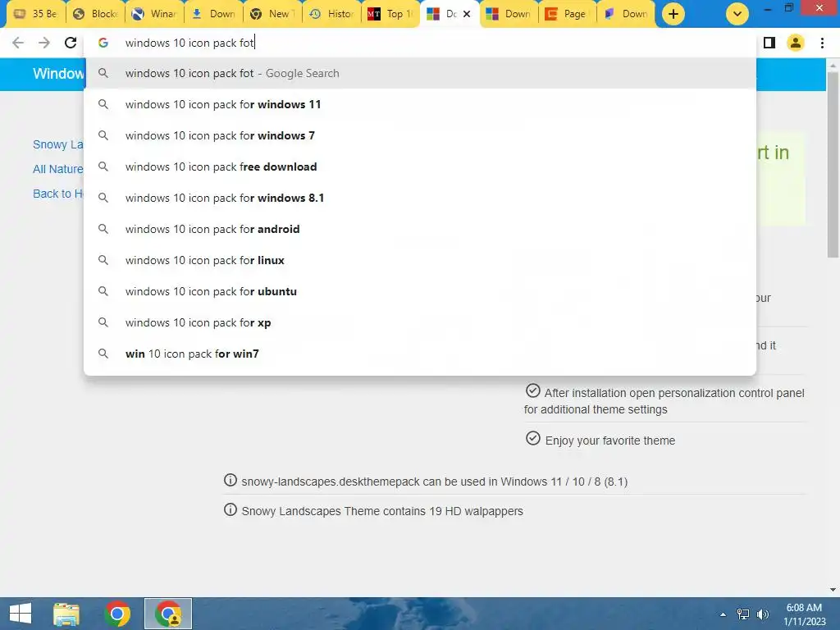Open the taskbar clock showing 6:08 AM
840x630 pixels.
tap(804, 614)
